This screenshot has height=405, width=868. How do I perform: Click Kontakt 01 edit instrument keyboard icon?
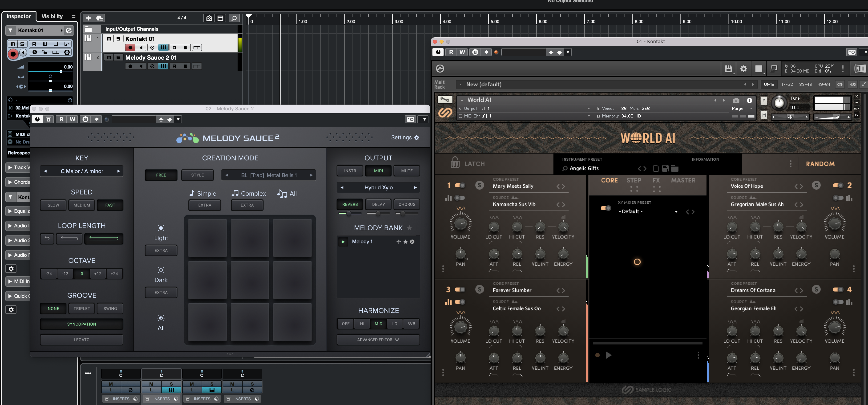click(x=163, y=47)
